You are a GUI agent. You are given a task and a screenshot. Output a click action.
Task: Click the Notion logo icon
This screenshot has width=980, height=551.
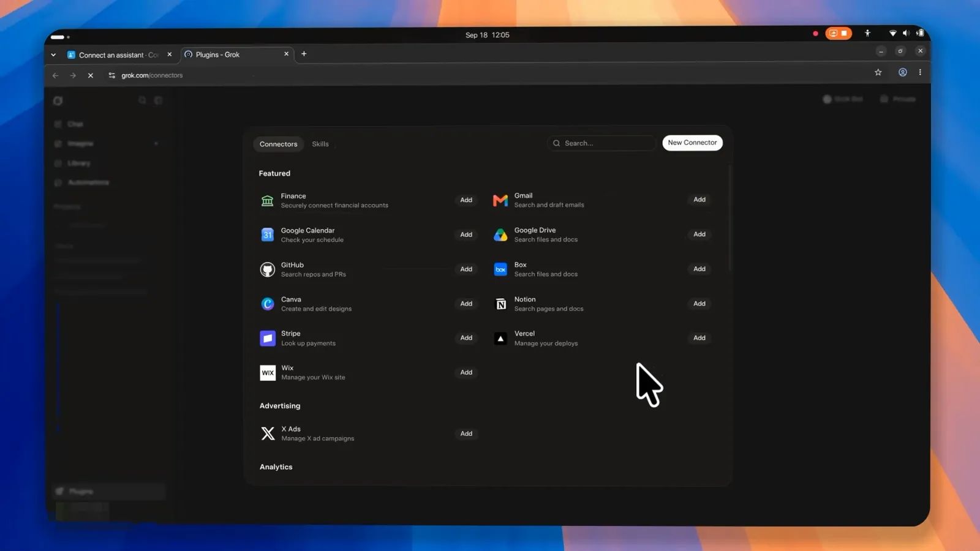501,304
